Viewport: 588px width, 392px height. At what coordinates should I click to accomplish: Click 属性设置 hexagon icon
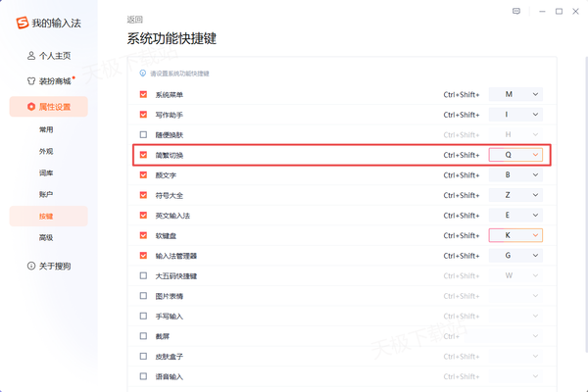(x=31, y=107)
